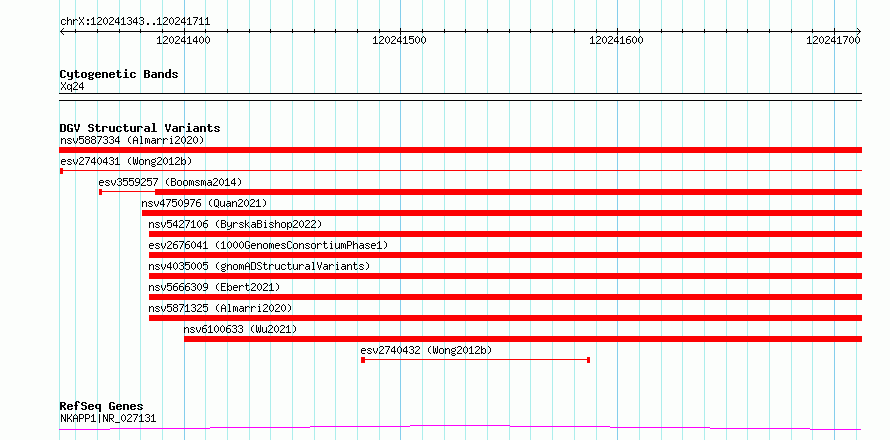
Task: Click variant label nsv5666309 (Ebert2021)
Action: [215, 287]
